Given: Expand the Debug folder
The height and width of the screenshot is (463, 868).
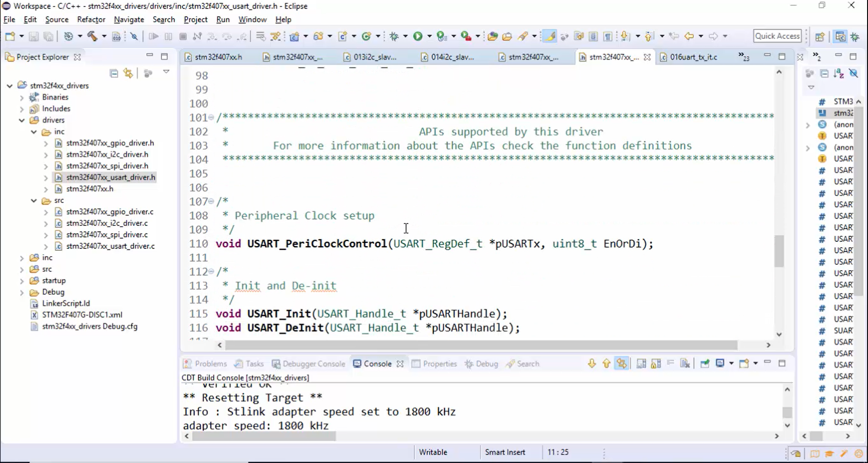Looking at the screenshot, I should (x=22, y=292).
